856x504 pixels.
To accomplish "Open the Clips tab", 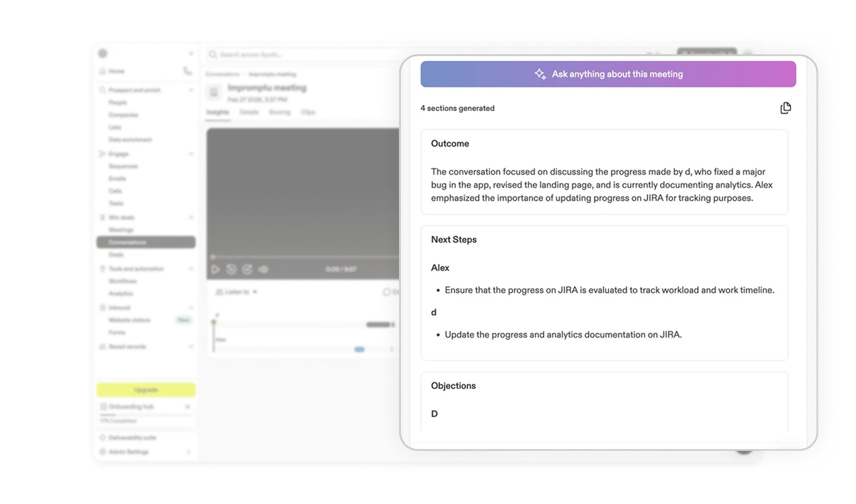I will tap(308, 112).
